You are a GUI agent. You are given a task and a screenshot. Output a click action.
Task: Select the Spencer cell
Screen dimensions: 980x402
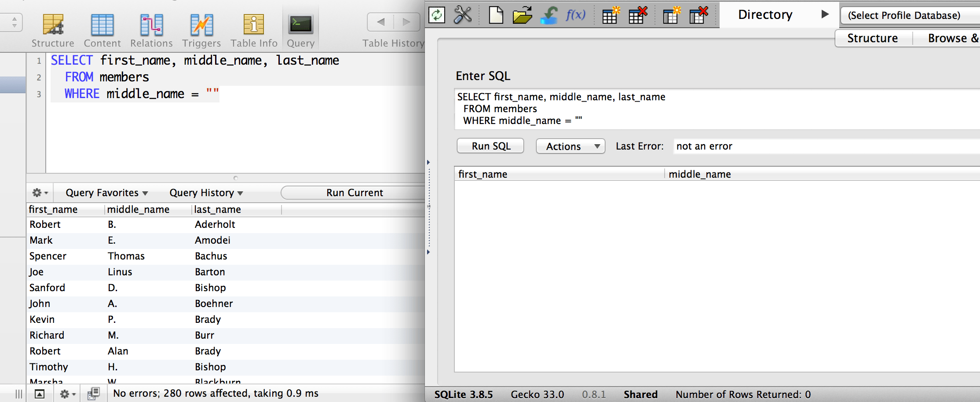tap(48, 256)
